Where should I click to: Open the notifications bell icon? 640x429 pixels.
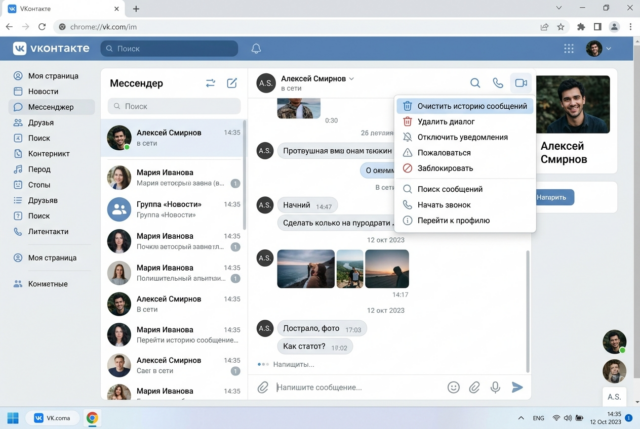(256, 49)
